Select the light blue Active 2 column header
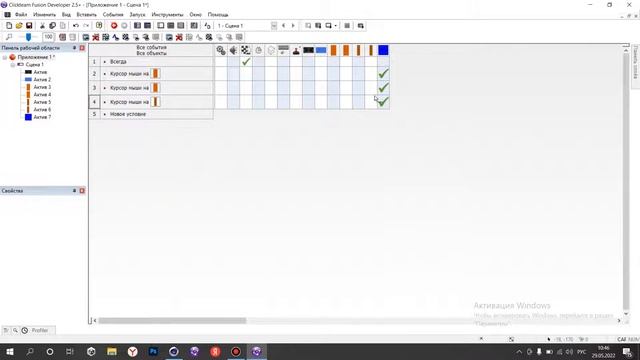This screenshot has width=640, height=360. click(x=321, y=50)
